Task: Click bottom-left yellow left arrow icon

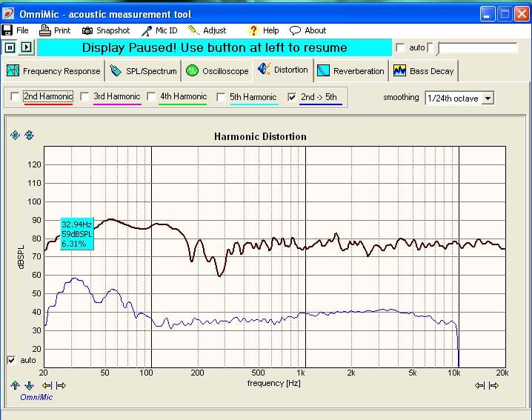Action: pyautogui.click(x=47, y=385)
